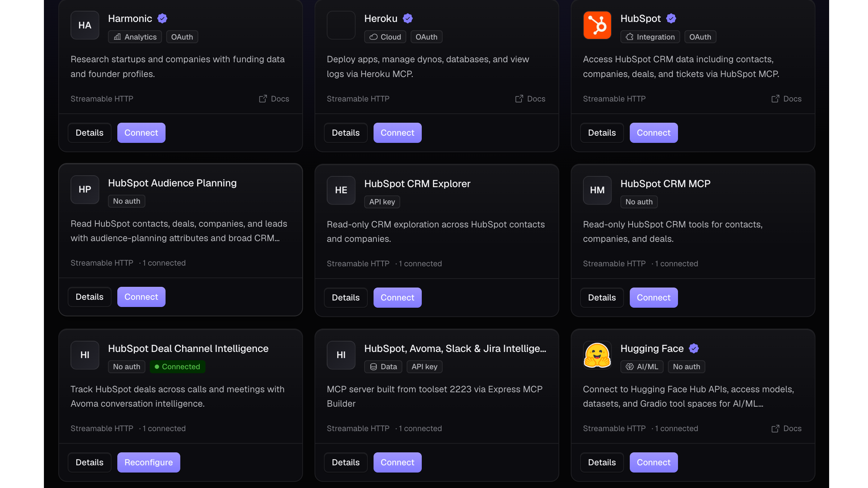The height and width of the screenshot is (488, 868).
Task: Open Details for HubSpot Deal Channel Intelligence
Action: pyautogui.click(x=90, y=462)
